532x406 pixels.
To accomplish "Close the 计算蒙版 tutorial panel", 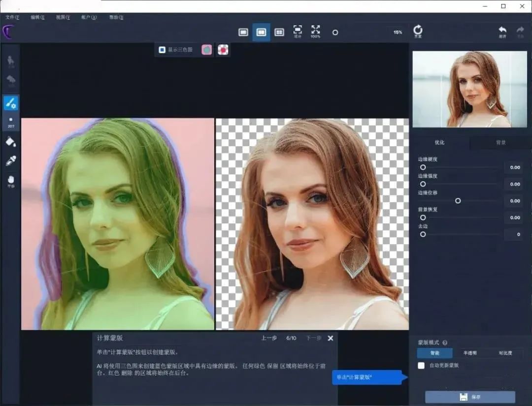I will click(331, 338).
